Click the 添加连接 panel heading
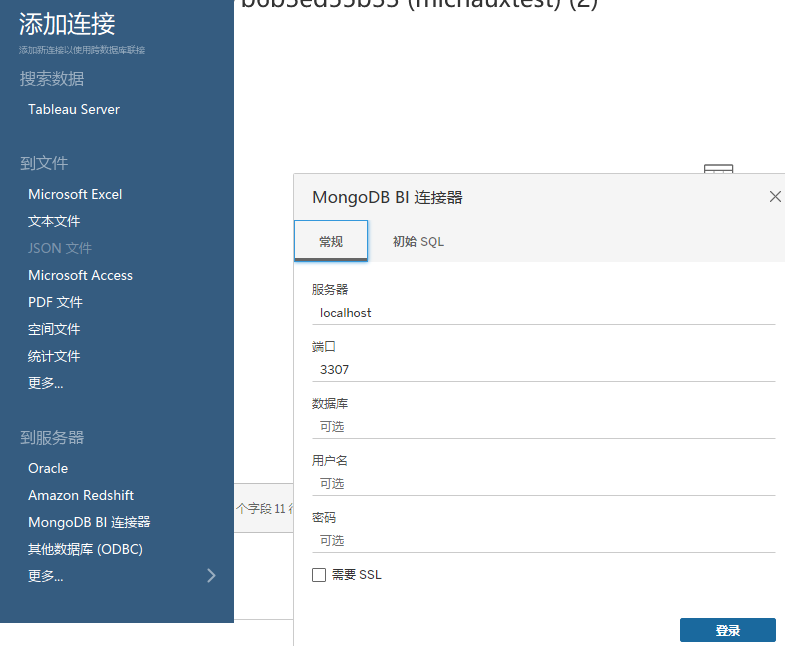The height and width of the screenshot is (646, 785). tap(67, 24)
